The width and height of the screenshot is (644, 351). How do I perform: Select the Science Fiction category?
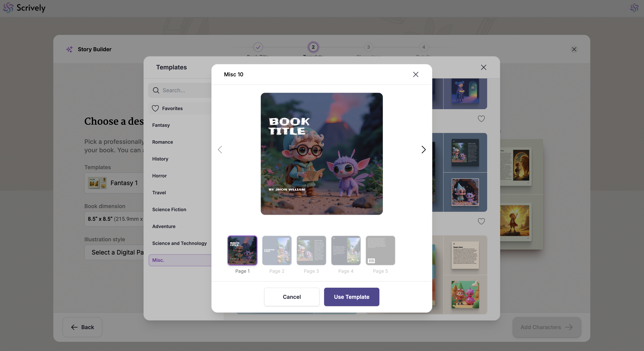(169, 209)
